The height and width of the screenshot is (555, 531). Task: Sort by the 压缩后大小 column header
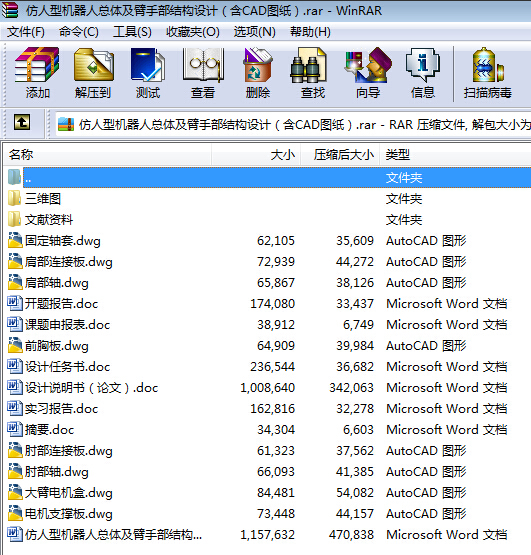340,155
